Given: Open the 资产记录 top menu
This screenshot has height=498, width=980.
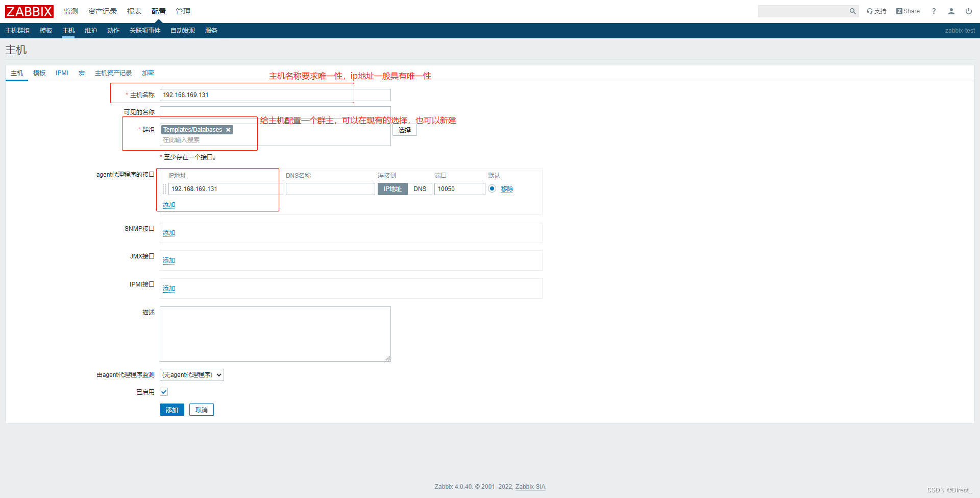Looking at the screenshot, I should (x=103, y=11).
